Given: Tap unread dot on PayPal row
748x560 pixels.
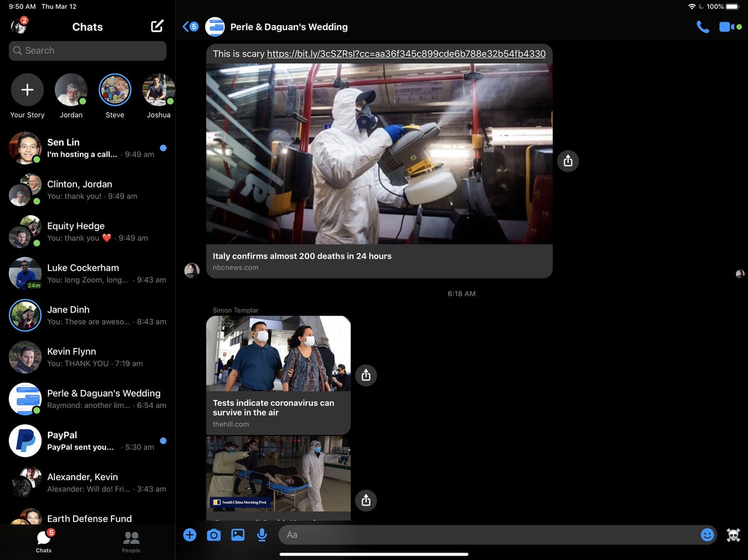Looking at the screenshot, I should pos(163,440).
